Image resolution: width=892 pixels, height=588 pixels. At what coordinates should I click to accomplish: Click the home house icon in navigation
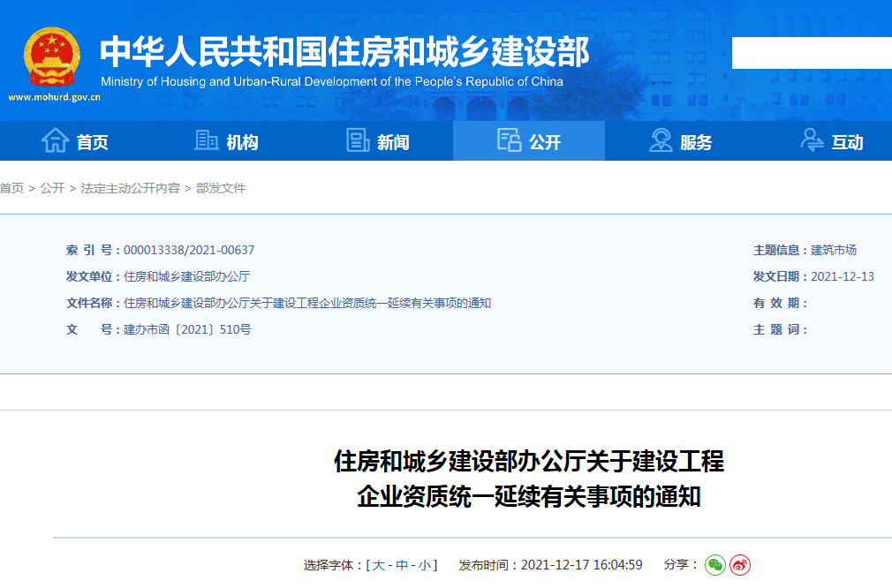tap(55, 139)
